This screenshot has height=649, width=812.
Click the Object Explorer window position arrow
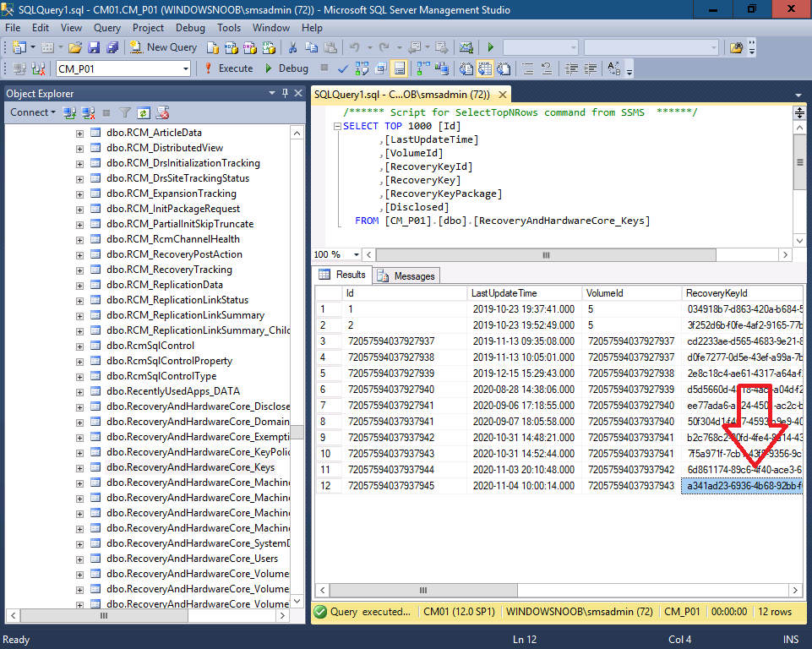272,93
